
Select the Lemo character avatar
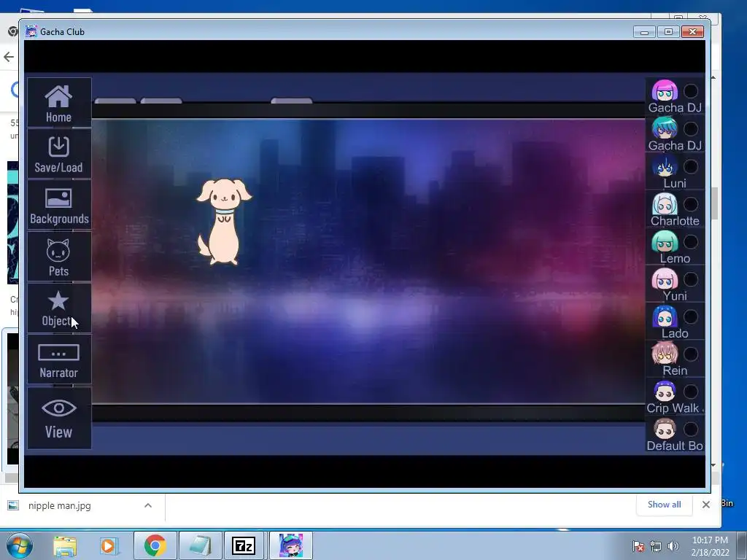(x=665, y=241)
